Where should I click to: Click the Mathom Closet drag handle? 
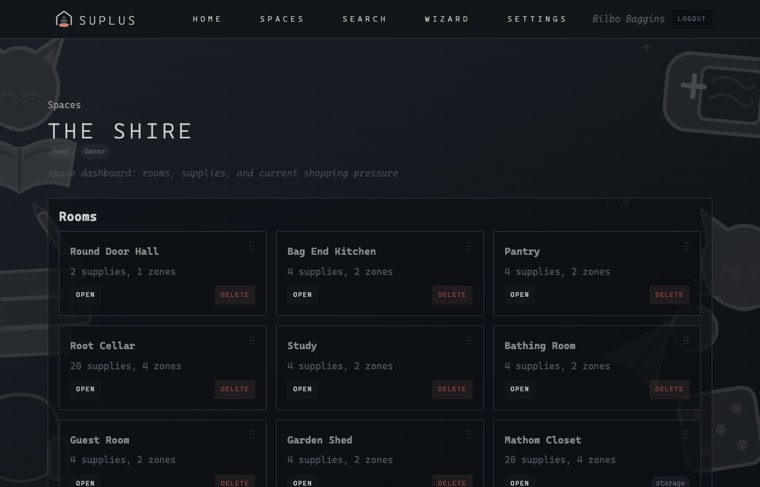click(x=686, y=435)
